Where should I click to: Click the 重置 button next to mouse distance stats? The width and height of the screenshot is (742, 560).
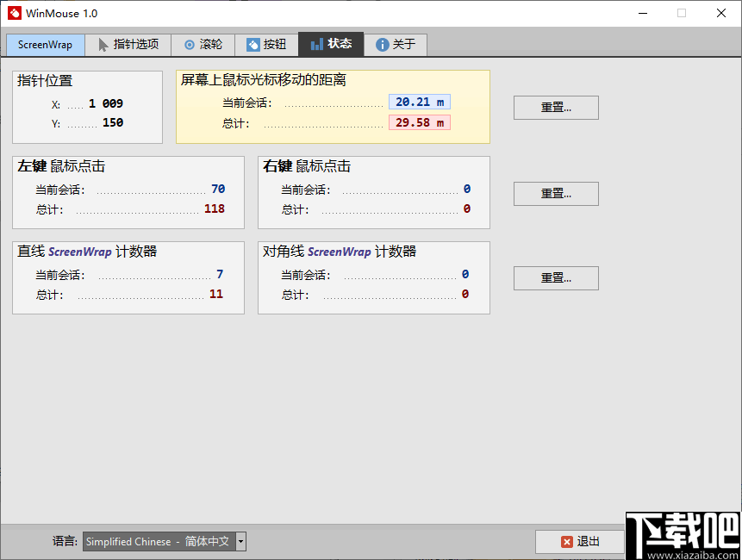coord(556,107)
